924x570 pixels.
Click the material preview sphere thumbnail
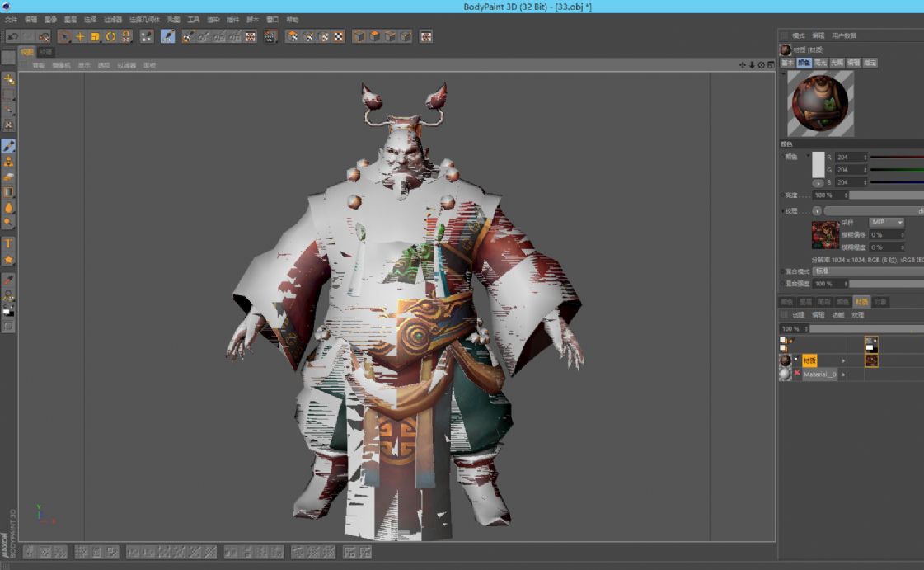[820, 103]
